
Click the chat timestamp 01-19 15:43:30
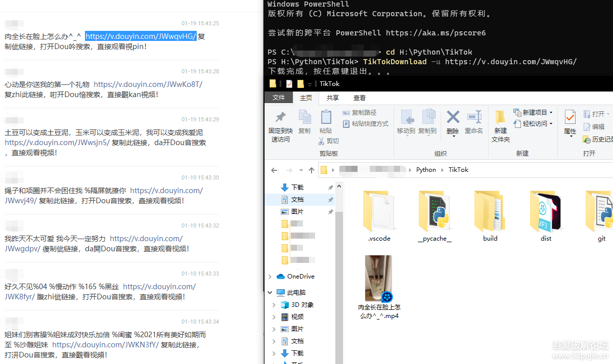[200, 178]
